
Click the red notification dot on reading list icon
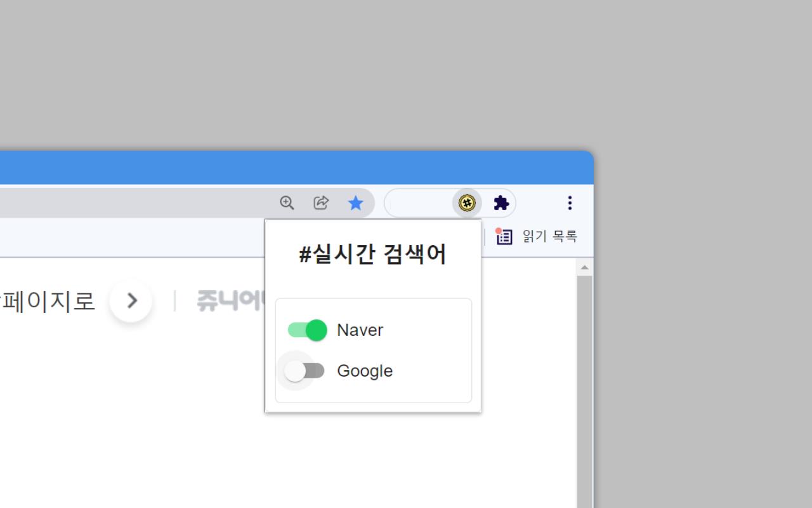pos(499,231)
